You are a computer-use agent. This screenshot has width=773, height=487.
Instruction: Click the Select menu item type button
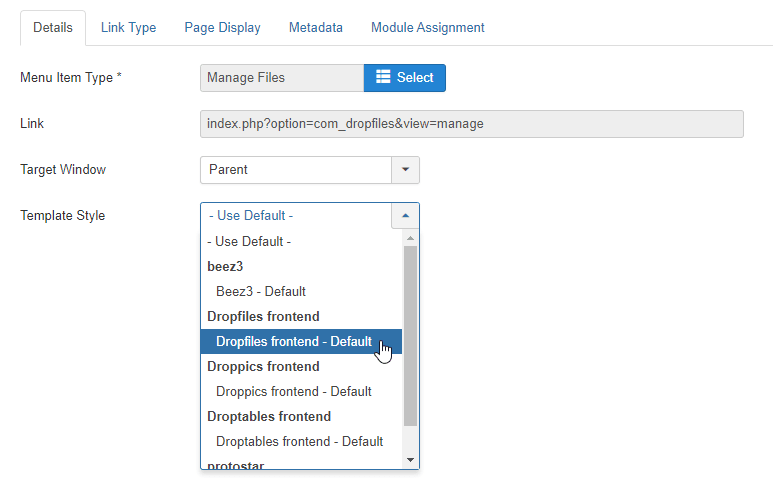(x=404, y=78)
